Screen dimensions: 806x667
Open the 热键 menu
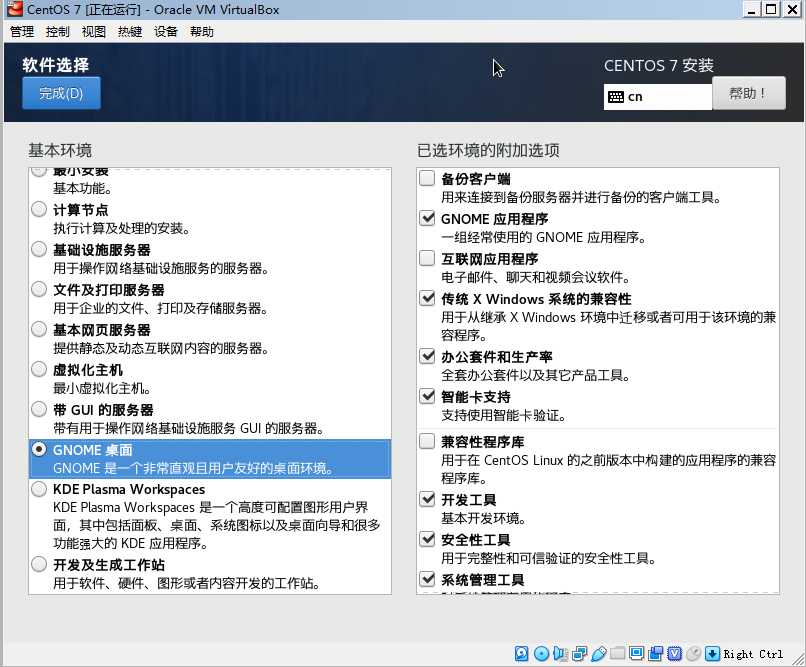[x=130, y=32]
